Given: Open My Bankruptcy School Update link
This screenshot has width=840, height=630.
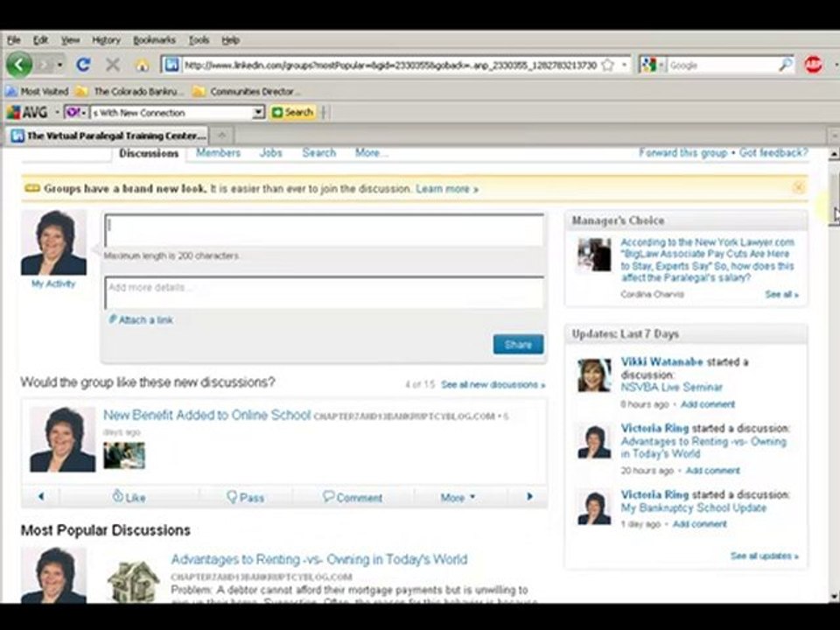Looking at the screenshot, I should pyautogui.click(x=693, y=507).
